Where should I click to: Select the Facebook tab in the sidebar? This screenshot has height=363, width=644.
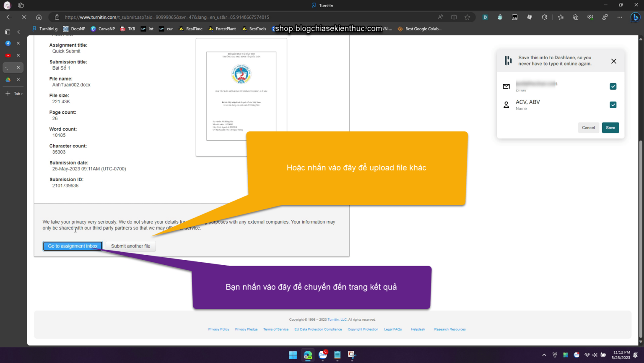[8, 43]
